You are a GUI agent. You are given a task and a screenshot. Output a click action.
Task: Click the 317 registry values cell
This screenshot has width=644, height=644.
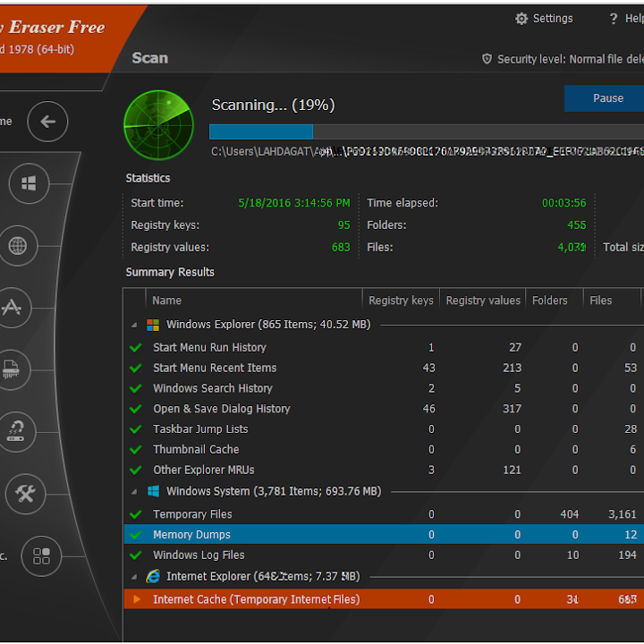coord(512,409)
